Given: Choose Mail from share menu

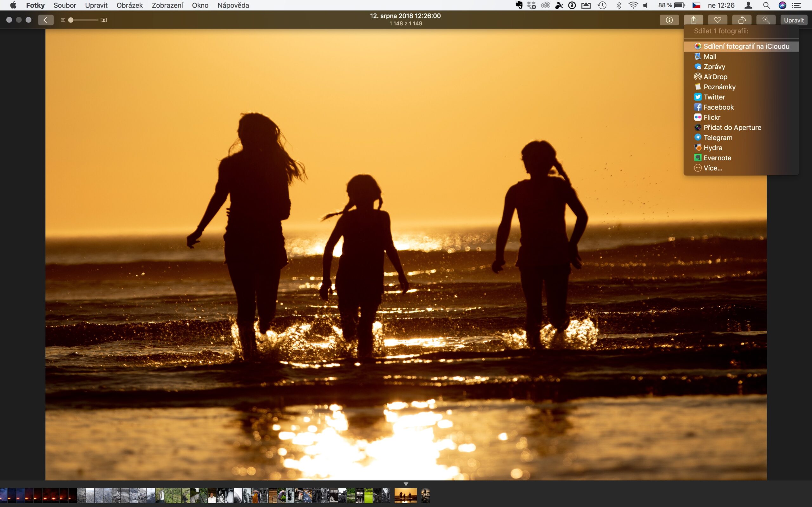Looking at the screenshot, I should [x=710, y=56].
